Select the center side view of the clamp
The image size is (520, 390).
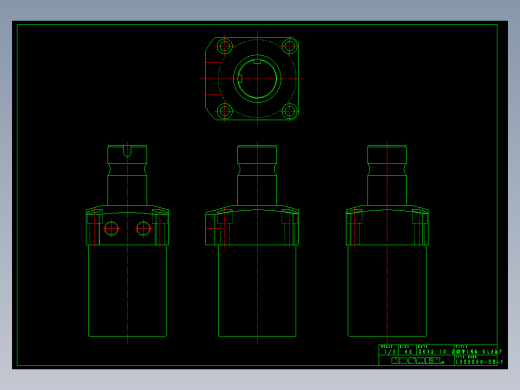(252, 242)
